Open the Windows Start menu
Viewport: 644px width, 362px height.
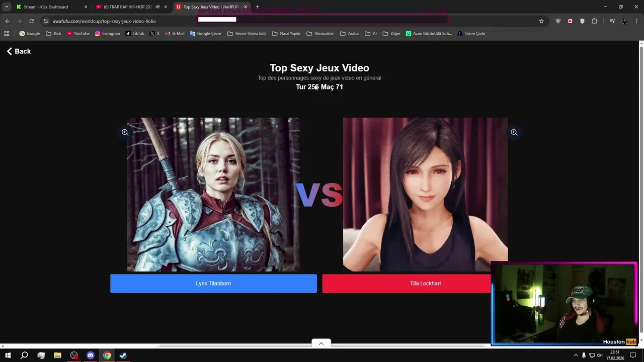pos(8,355)
